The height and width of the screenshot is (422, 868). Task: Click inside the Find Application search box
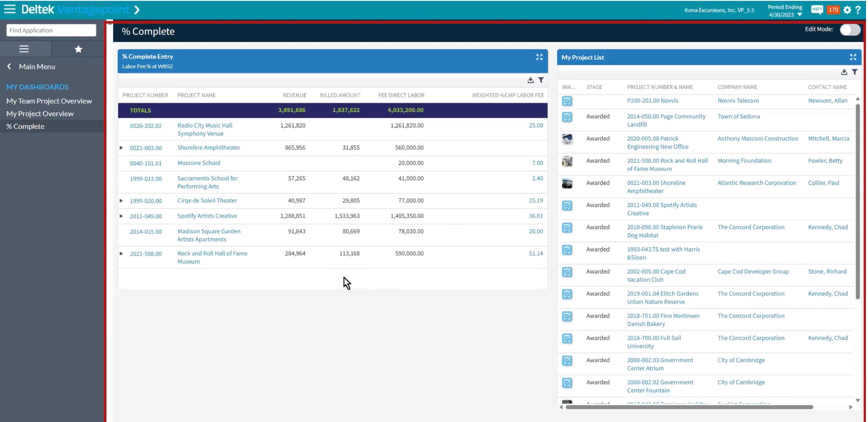(51, 30)
